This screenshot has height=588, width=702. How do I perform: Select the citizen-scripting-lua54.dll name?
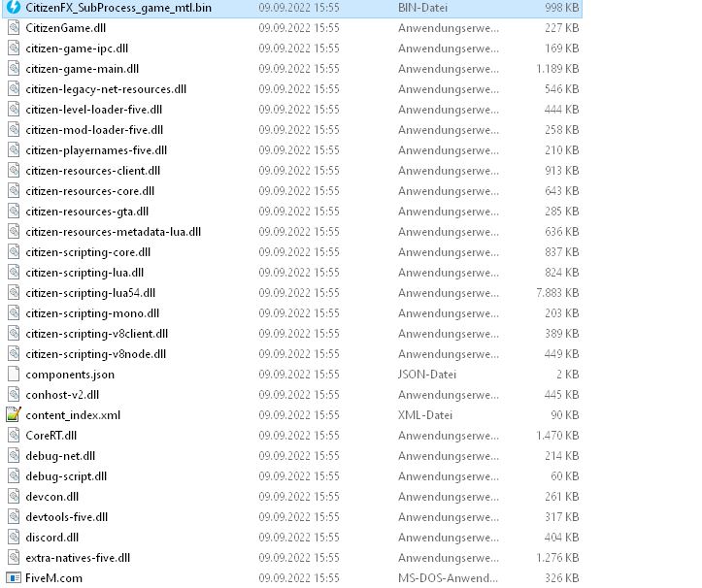tap(90, 293)
